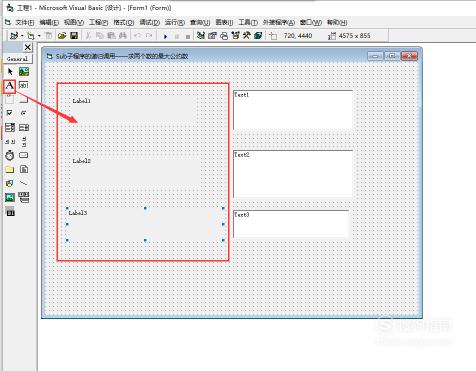Viewport: 476px width, 371px height.
Task: Switch to the General toolbox tab
Action: click(x=17, y=59)
